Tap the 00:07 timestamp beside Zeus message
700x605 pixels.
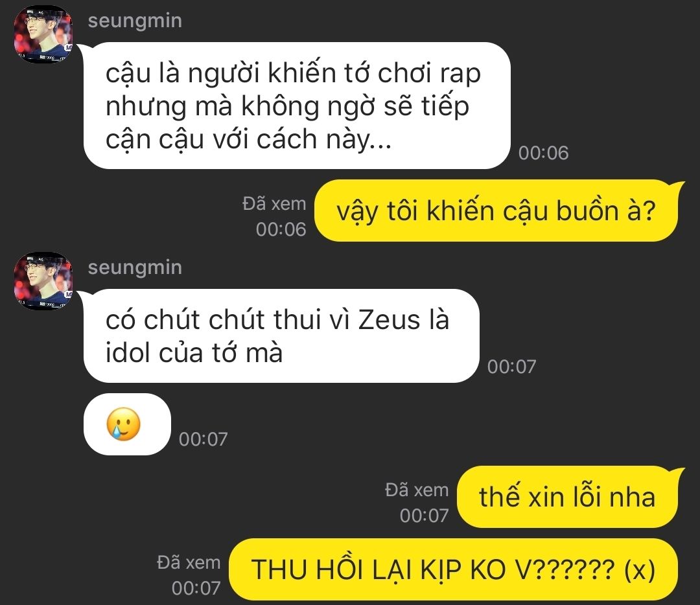tap(511, 367)
